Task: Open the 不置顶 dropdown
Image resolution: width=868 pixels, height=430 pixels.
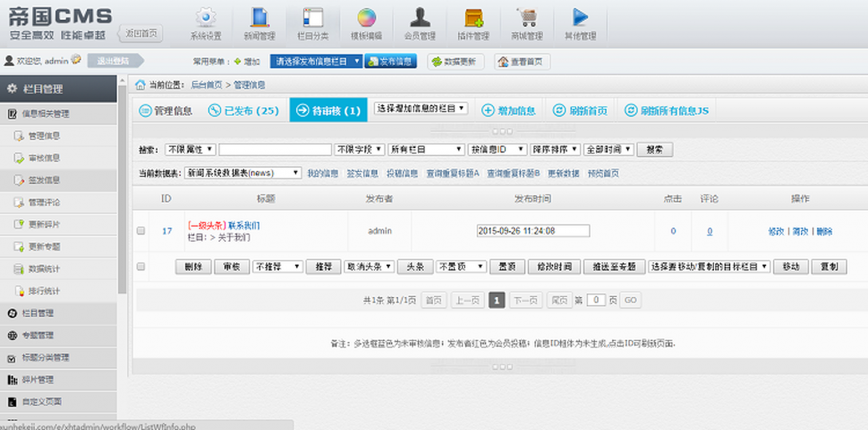Action: coord(461,267)
